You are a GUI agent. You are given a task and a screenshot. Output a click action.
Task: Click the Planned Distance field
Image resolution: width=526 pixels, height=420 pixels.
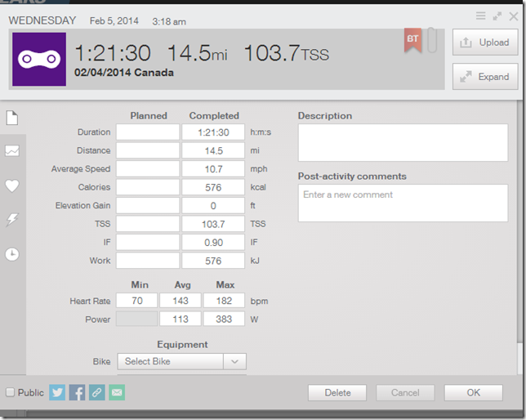click(x=148, y=150)
